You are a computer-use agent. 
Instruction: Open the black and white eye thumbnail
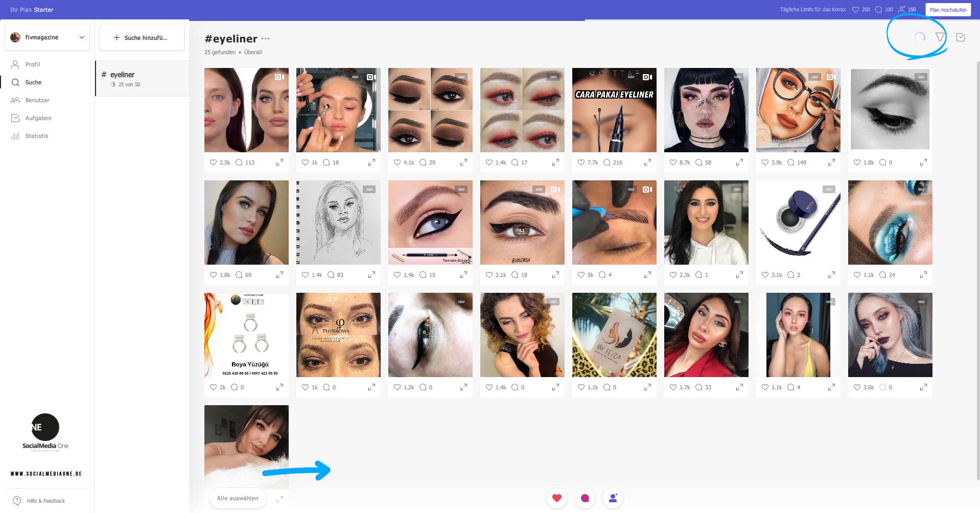pos(890,110)
